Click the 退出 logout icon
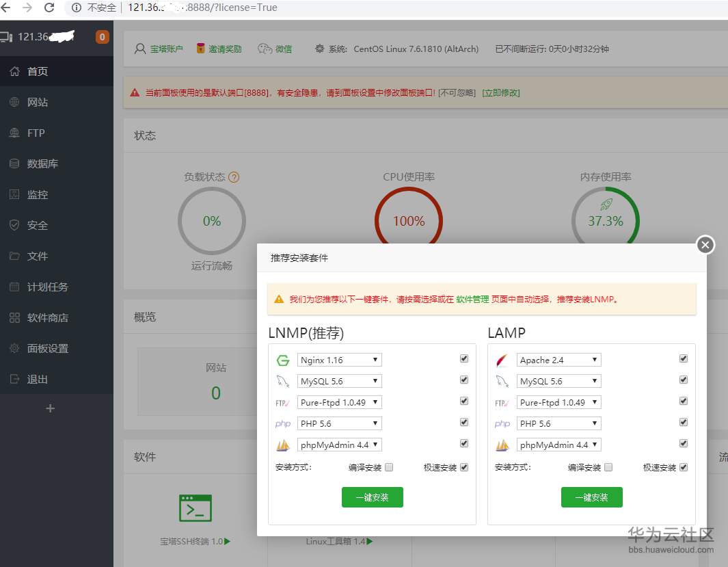The height and width of the screenshot is (567, 728). pyautogui.click(x=14, y=379)
